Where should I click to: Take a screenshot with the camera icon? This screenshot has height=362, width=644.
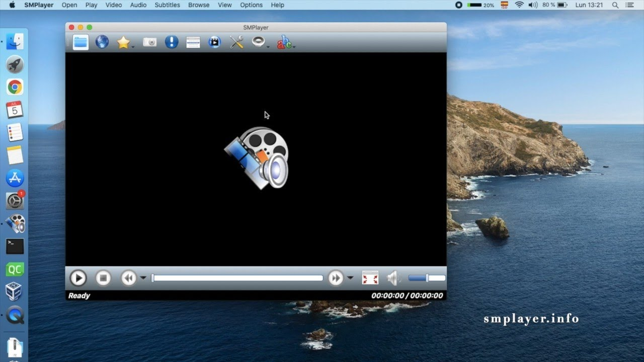pyautogui.click(x=150, y=42)
